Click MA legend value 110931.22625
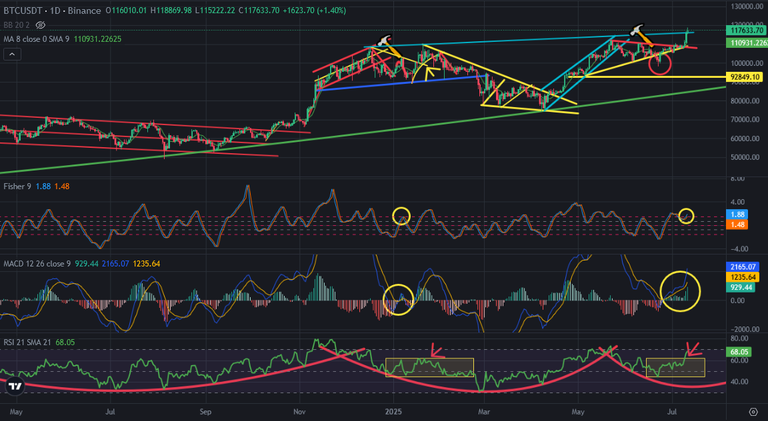This screenshot has width=768, height=421. pos(97,39)
